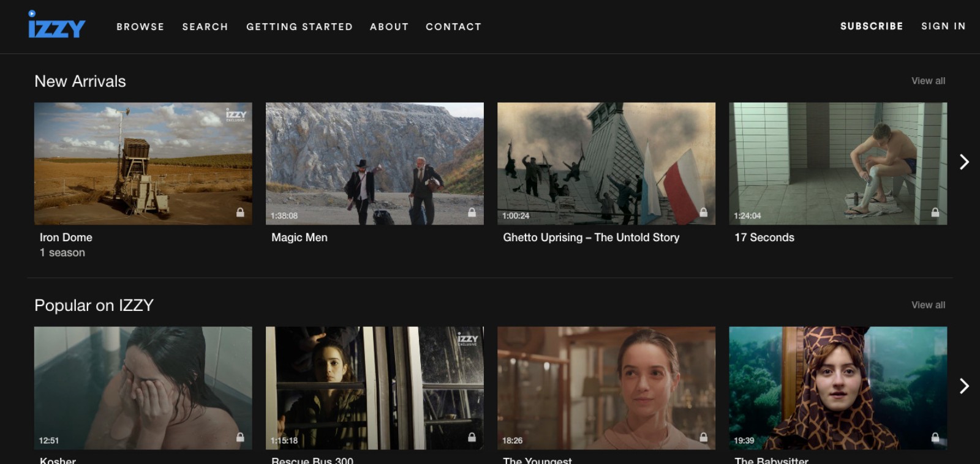Open the Browse menu item
The image size is (980, 464).
coord(140,27)
